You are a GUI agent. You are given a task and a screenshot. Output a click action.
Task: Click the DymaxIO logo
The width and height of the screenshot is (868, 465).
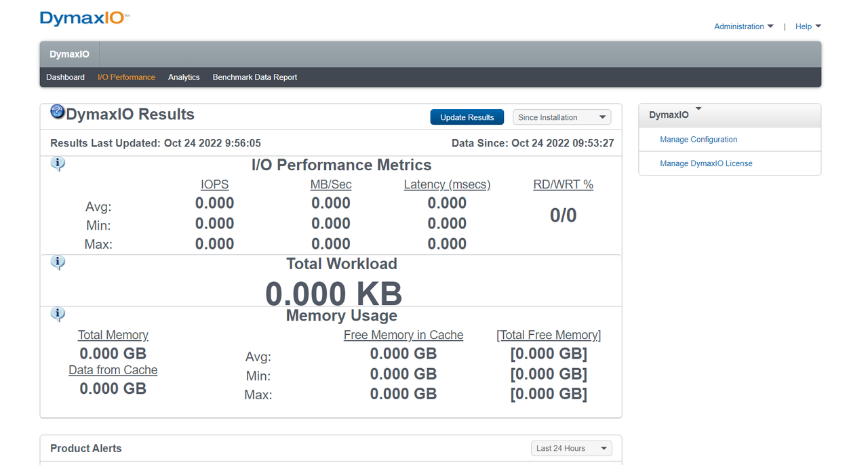tap(85, 18)
